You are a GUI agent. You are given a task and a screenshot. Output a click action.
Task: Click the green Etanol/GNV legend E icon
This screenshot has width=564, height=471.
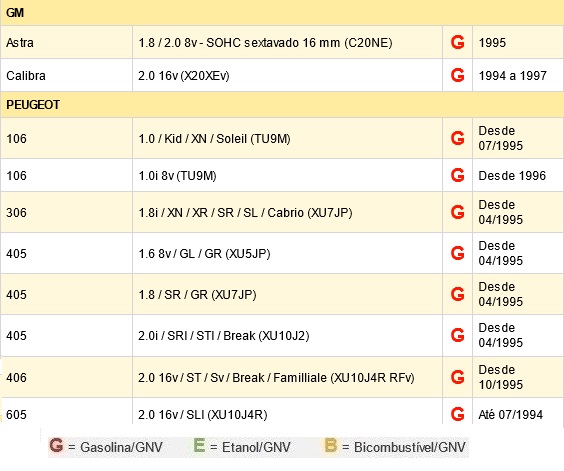click(x=199, y=445)
